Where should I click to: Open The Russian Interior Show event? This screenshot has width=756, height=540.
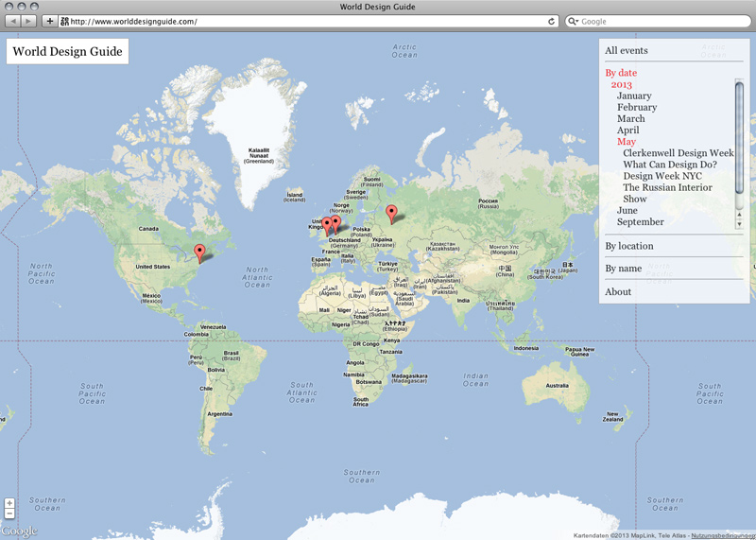point(667,193)
